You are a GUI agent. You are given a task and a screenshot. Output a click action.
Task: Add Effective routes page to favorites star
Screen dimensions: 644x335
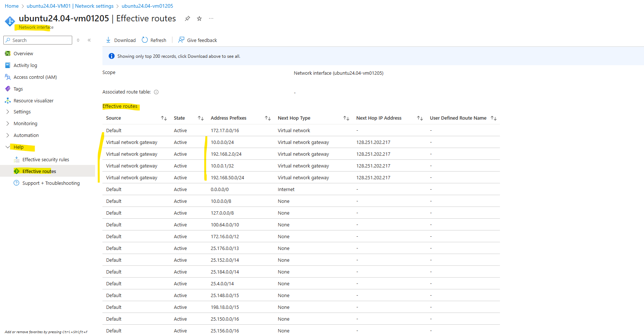click(x=199, y=18)
